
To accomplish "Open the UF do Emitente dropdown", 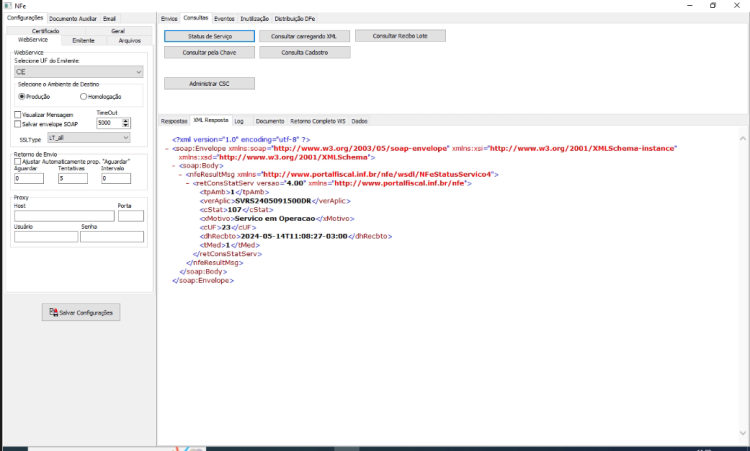I will [x=78, y=72].
